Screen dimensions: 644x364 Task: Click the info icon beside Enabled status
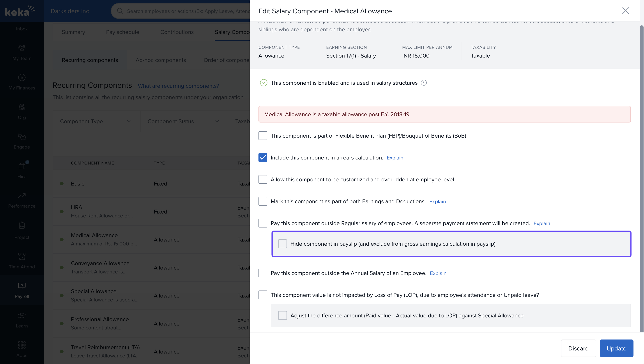click(423, 83)
